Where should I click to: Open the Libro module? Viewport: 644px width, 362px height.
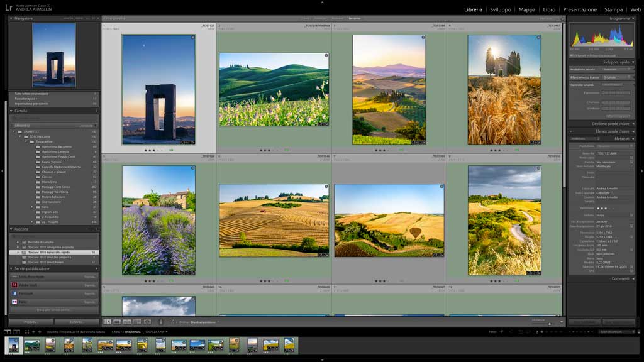[x=549, y=9]
